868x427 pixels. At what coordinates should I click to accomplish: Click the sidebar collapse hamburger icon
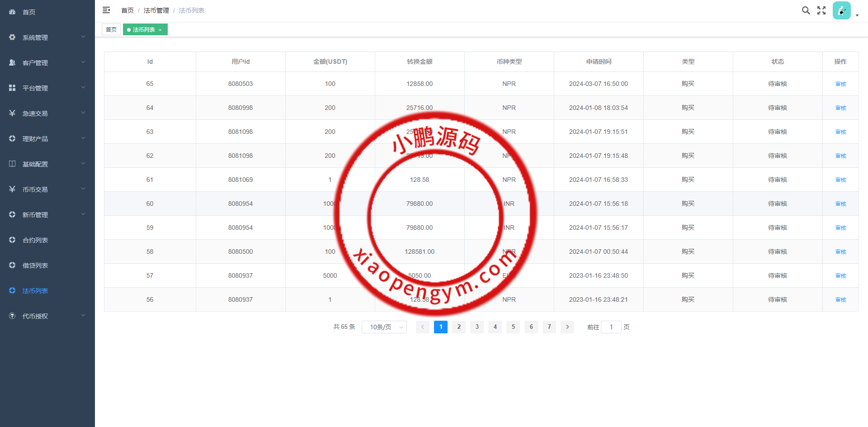106,10
